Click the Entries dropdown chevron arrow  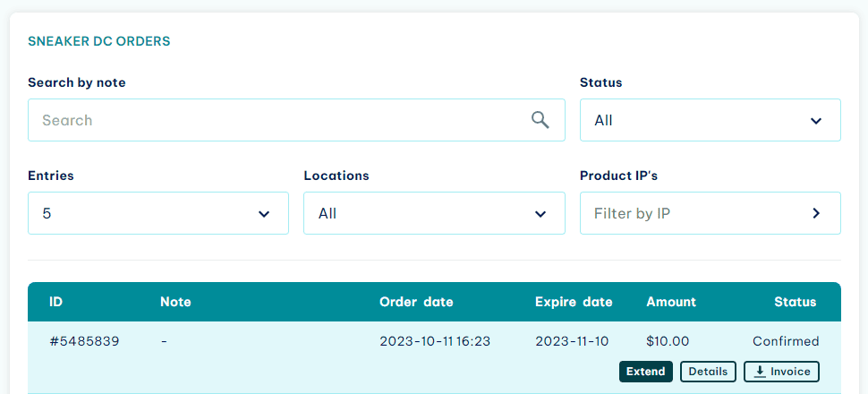(264, 214)
